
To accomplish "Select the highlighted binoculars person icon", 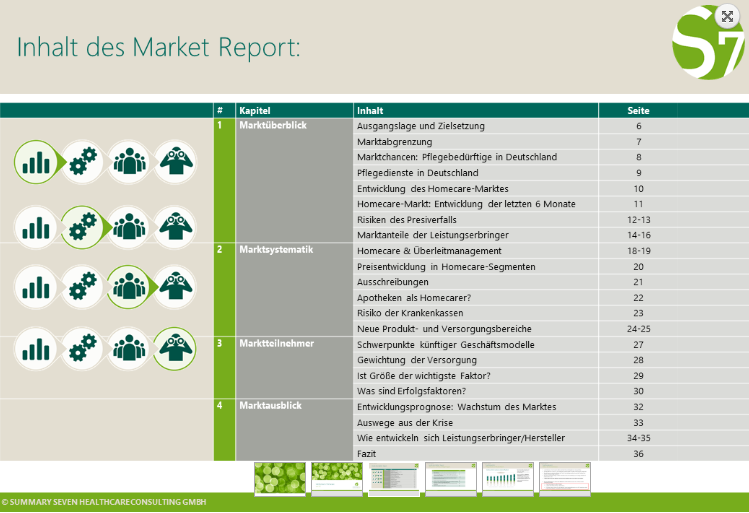I will 175,349.
